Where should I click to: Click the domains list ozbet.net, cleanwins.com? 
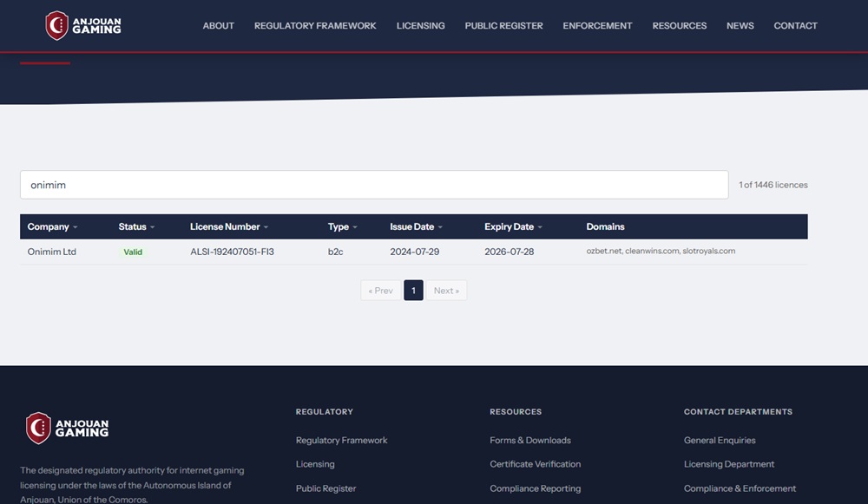pyautogui.click(x=661, y=252)
